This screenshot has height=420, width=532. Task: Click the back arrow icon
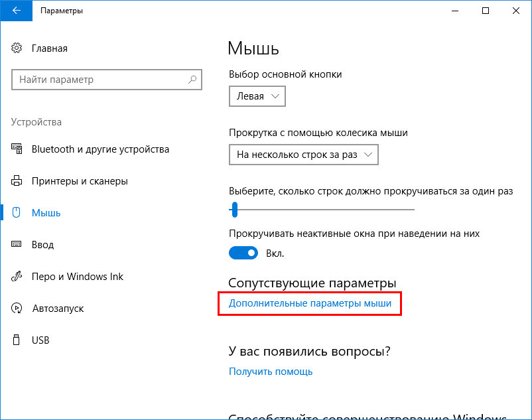pyautogui.click(x=17, y=11)
